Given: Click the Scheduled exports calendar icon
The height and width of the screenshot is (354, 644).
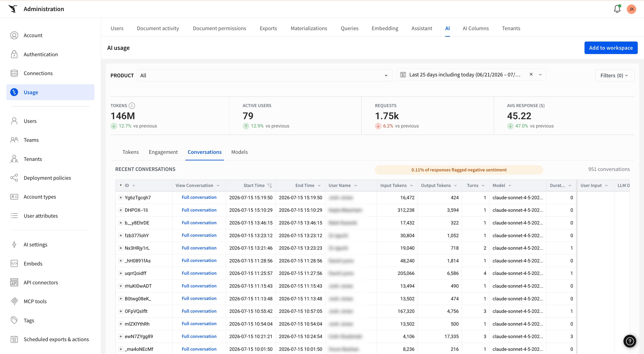Looking at the screenshot, I should pyautogui.click(x=14, y=339).
